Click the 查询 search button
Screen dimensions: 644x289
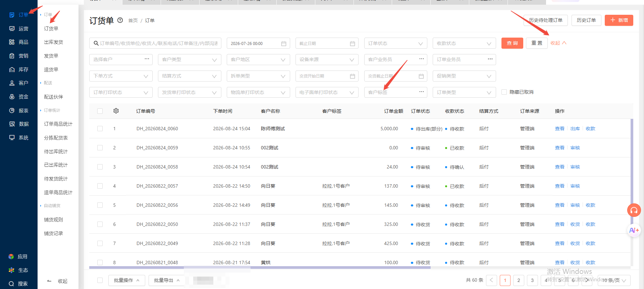click(x=512, y=43)
